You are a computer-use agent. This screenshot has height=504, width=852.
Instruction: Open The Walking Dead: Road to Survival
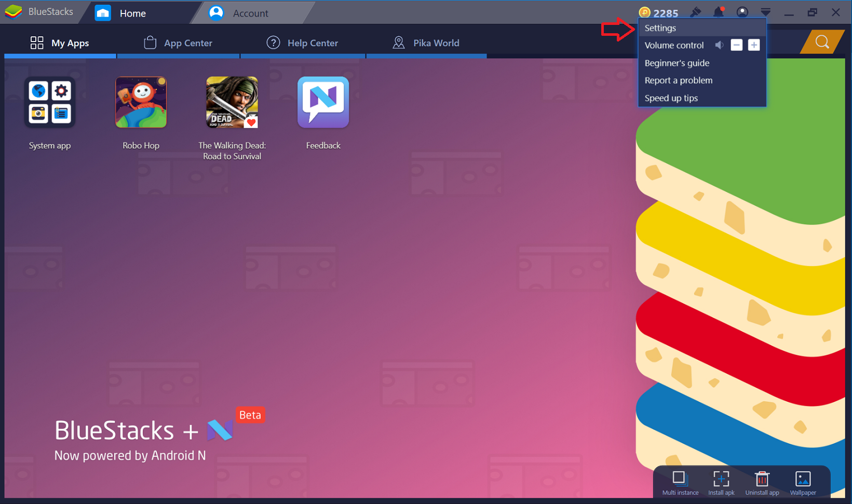[x=232, y=102]
